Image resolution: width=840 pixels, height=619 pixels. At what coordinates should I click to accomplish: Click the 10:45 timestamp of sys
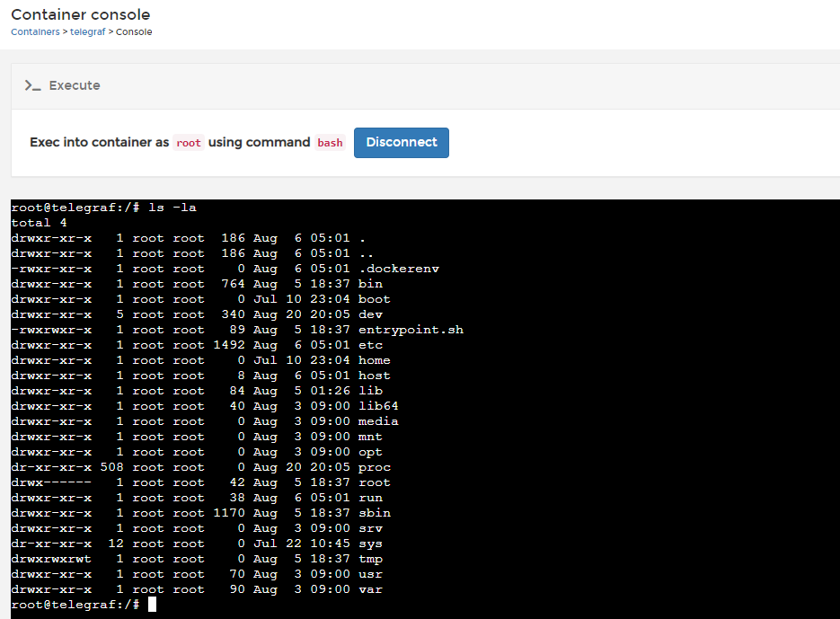click(330, 544)
